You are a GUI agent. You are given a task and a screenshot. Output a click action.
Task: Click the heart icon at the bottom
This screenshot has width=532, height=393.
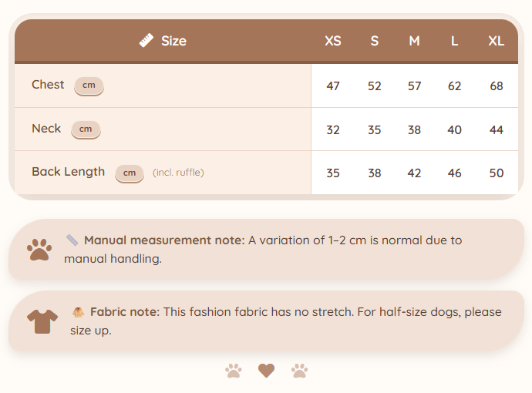click(x=266, y=371)
